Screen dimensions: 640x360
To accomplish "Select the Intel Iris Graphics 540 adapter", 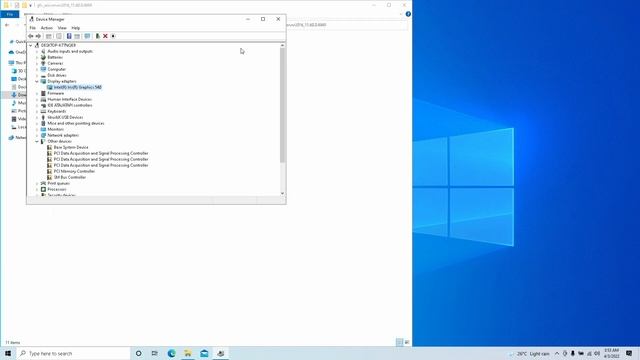I will [78, 87].
